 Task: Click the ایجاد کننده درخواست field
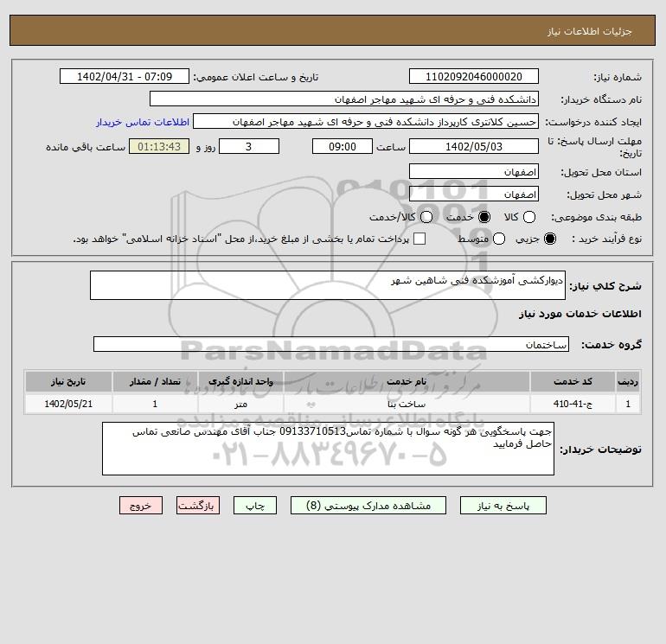[366, 121]
